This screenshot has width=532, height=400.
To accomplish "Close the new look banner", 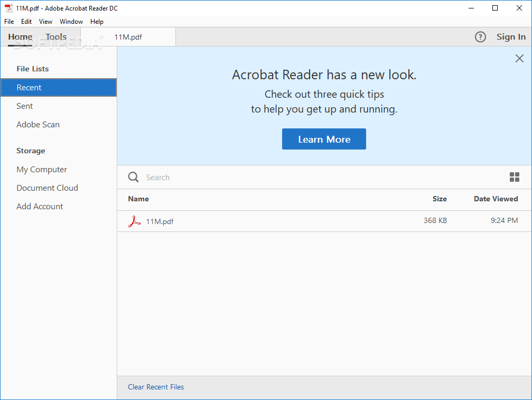I will point(519,59).
